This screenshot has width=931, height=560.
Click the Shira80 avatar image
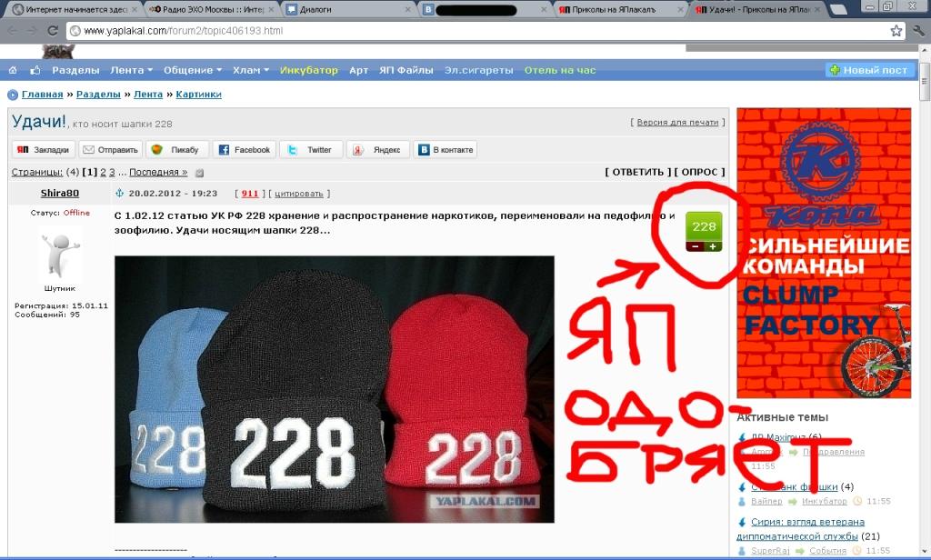(x=59, y=255)
